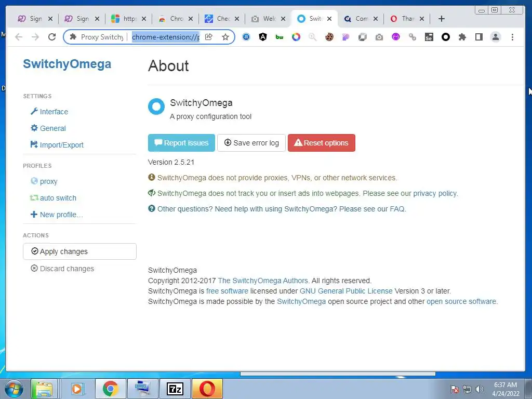Click the volume speaker tray icon

coord(480,389)
